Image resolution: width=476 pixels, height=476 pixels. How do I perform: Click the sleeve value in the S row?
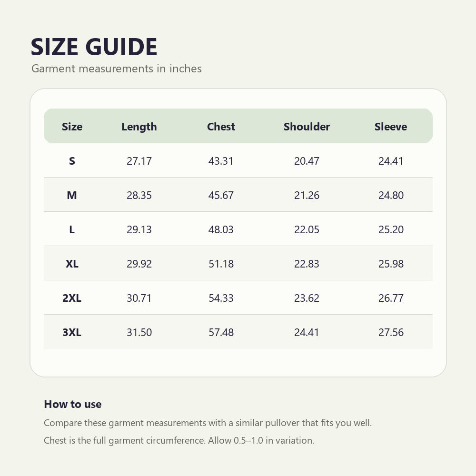391,161
